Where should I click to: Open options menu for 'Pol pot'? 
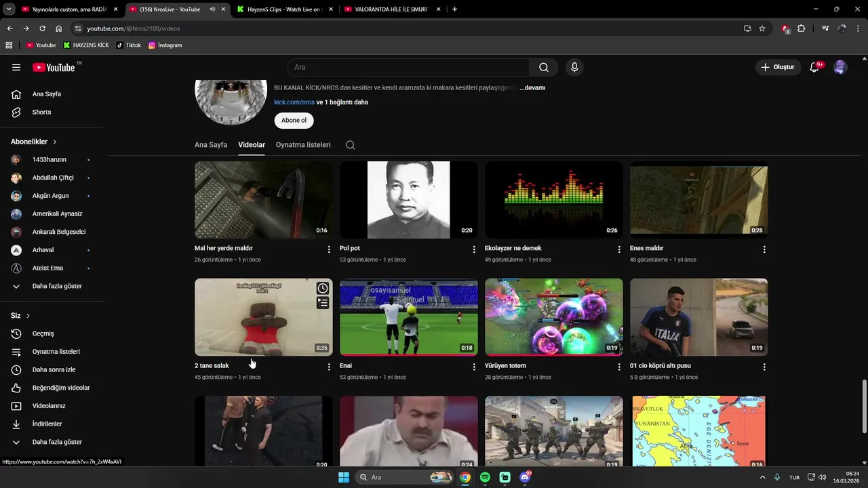tap(474, 249)
